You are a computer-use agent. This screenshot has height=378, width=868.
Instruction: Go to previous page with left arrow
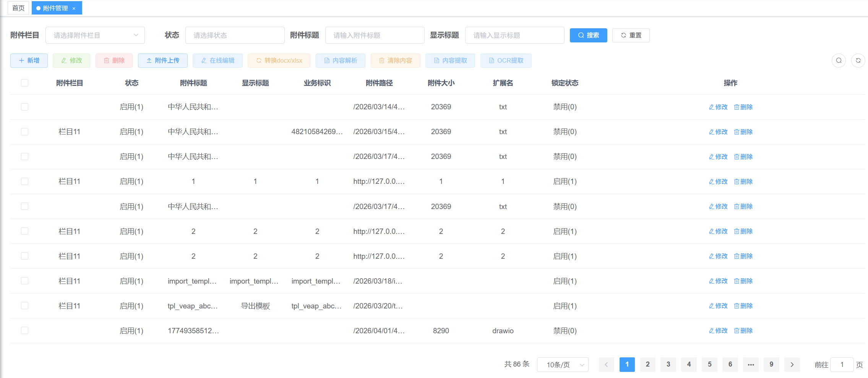pos(606,365)
